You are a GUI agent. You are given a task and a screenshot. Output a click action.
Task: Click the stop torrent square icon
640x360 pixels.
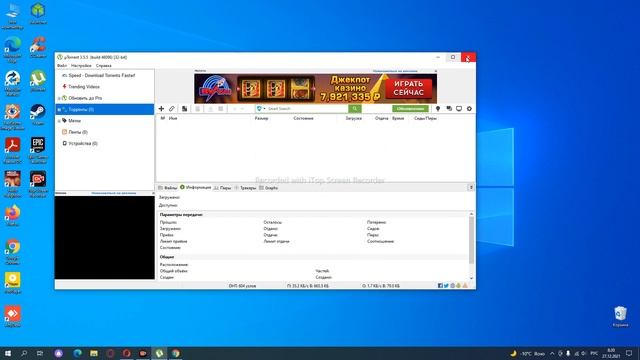(221, 109)
